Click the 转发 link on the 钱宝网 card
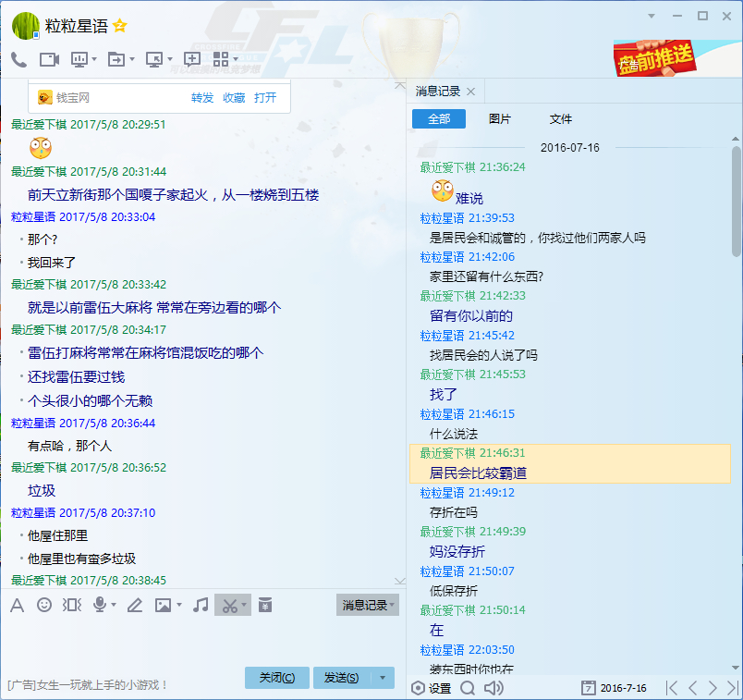This screenshot has width=743, height=700. [x=202, y=98]
